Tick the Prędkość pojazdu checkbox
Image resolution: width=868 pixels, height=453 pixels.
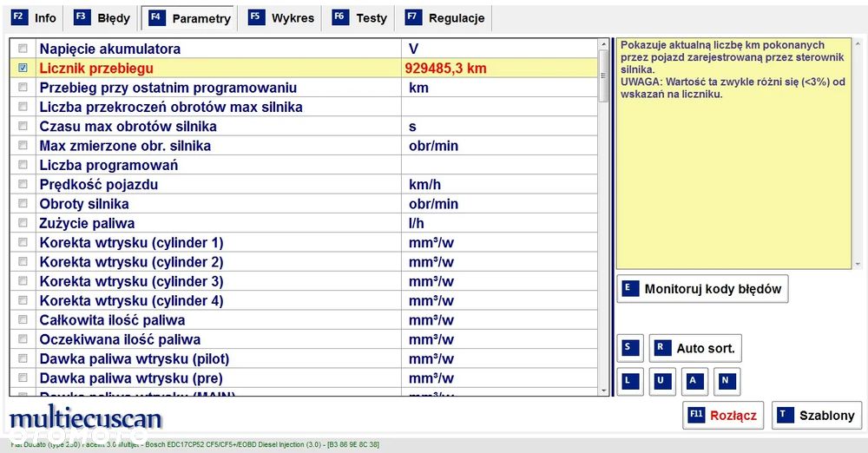[x=23, y=185]
